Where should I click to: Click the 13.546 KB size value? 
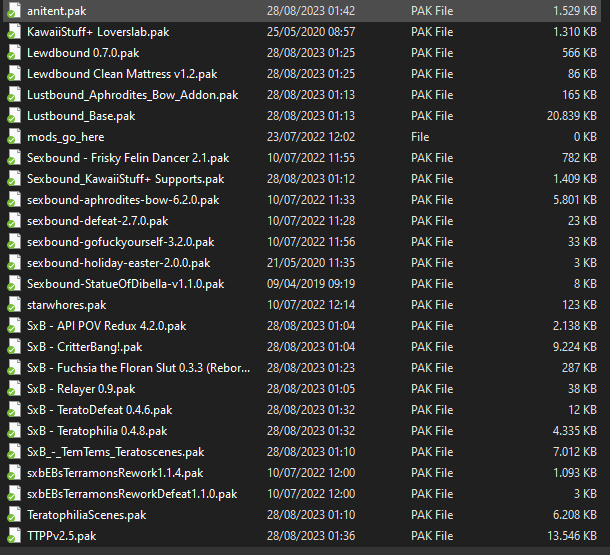(x=572, y=536)
